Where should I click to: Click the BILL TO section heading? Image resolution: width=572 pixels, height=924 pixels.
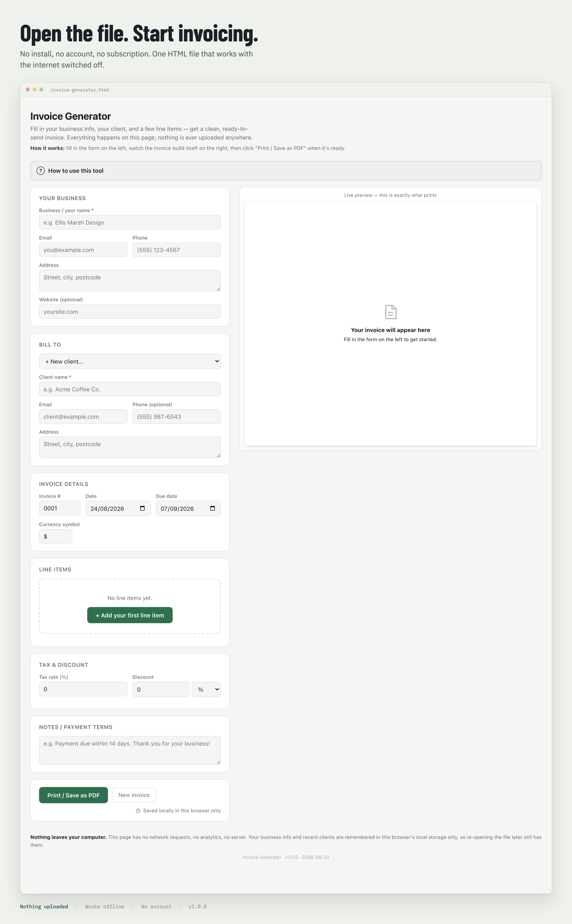click(x=50, y=345)
